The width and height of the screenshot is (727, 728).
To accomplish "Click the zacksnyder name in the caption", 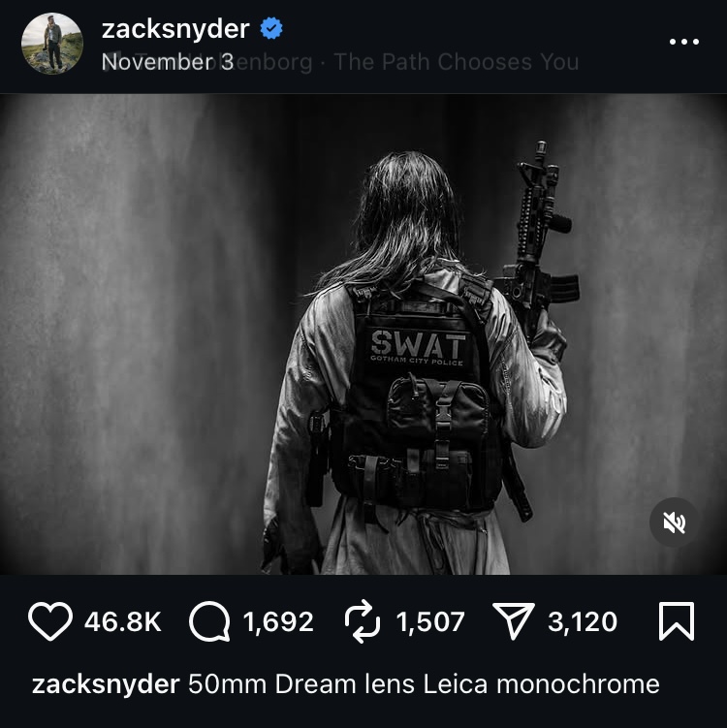I will click(106, 684).
